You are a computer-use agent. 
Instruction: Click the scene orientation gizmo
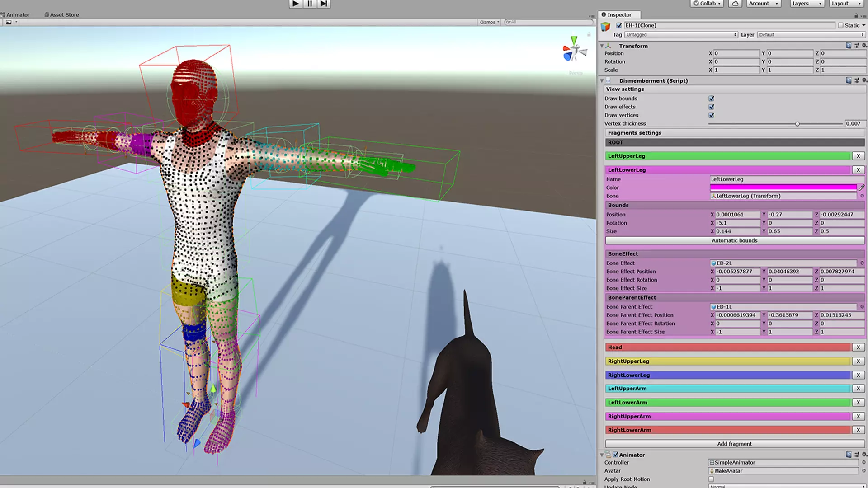pyautogui.click(x=574, y=50)
